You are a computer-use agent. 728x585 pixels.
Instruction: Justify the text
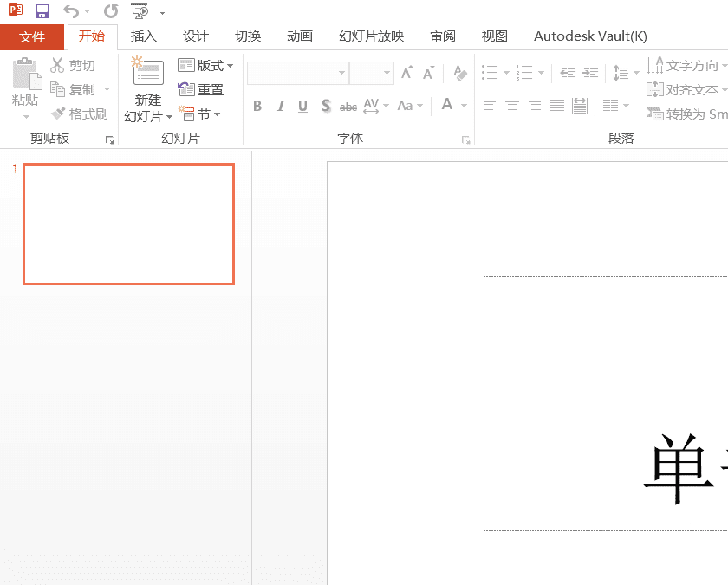[557, 106]
